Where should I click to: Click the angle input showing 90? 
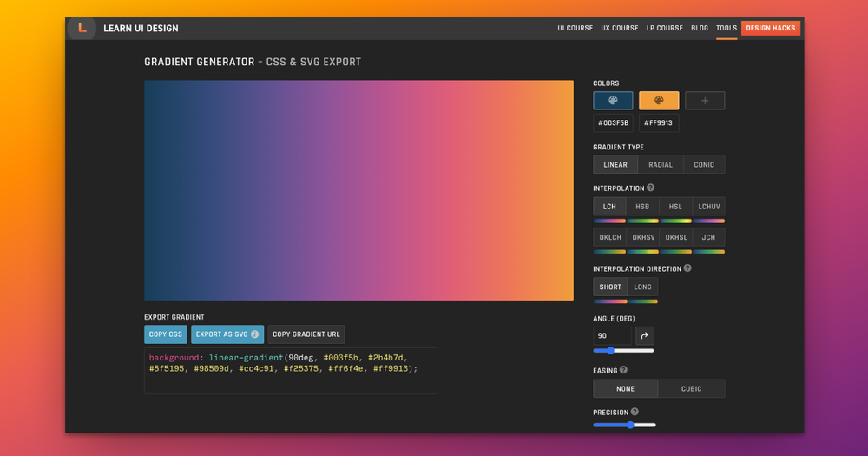coord(612,336)
